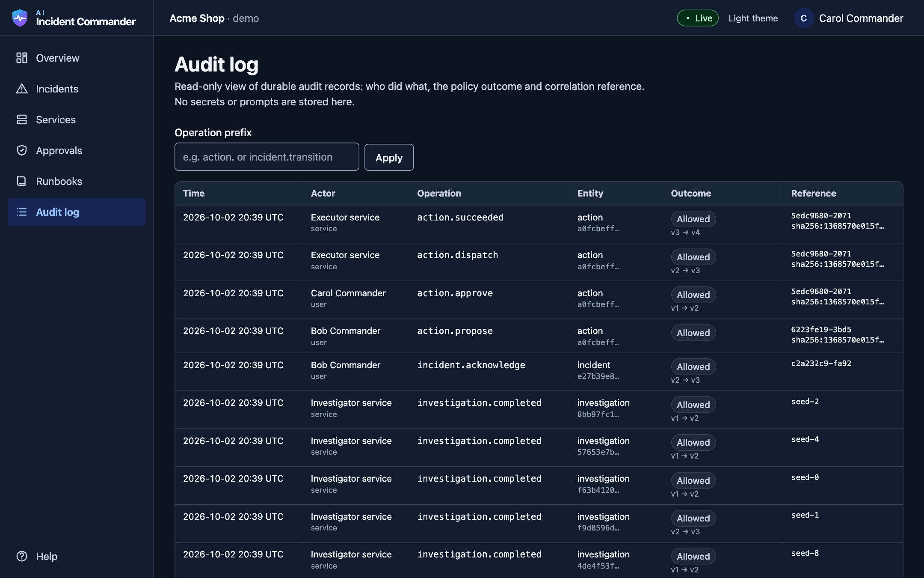This screenshot has width=924, height=578.
Task: Click the Acme Shop workspace title
Action: [x=197, y=18]
